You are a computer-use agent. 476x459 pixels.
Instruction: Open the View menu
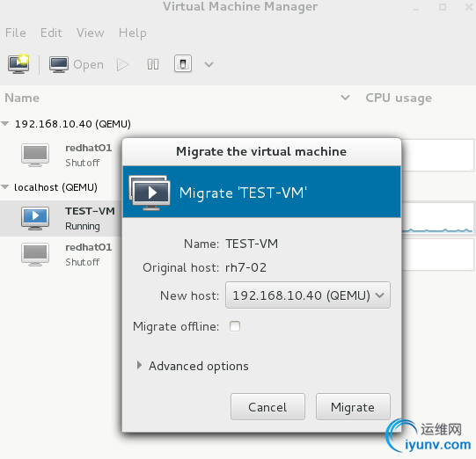coord(90,33)
